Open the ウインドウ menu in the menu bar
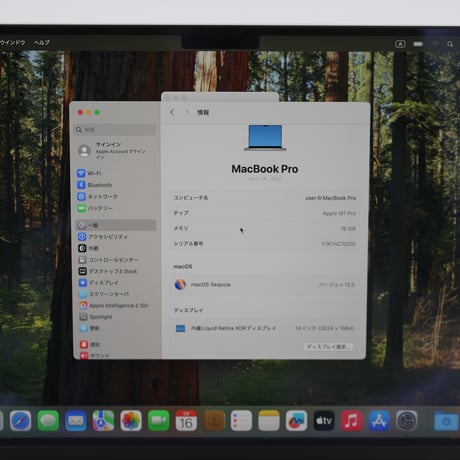Screen dimensions: 460x460 12,43
